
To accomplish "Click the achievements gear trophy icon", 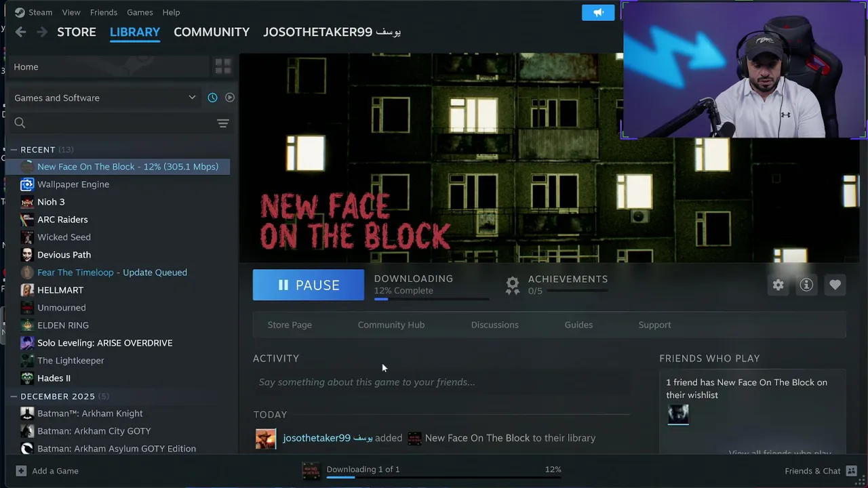I will coord(513,285).
